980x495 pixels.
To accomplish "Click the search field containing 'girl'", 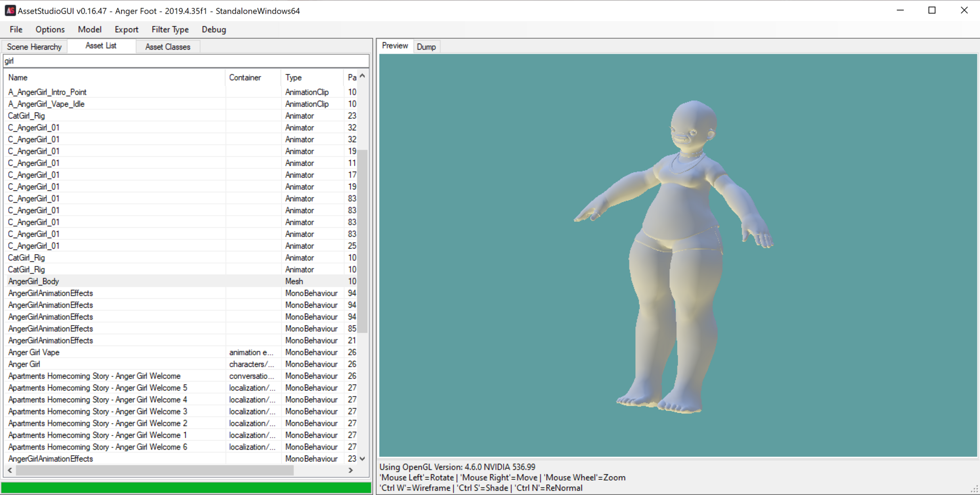I will click(x=186, y=61).
